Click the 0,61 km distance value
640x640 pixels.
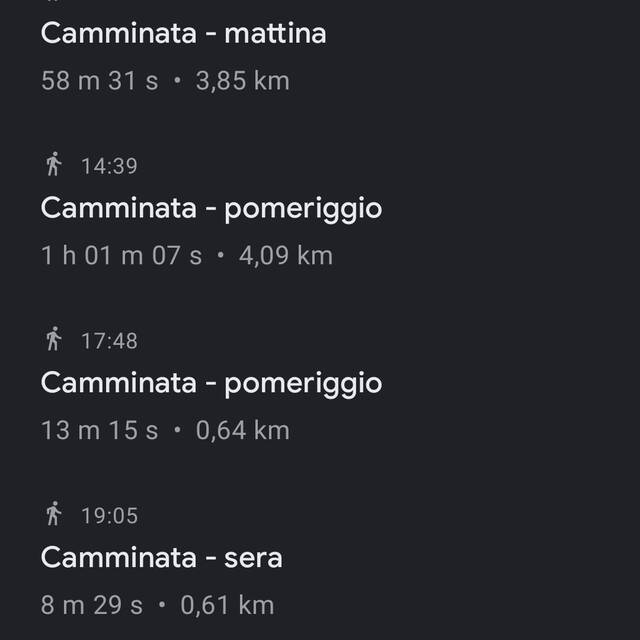click(x=226, y=605)
